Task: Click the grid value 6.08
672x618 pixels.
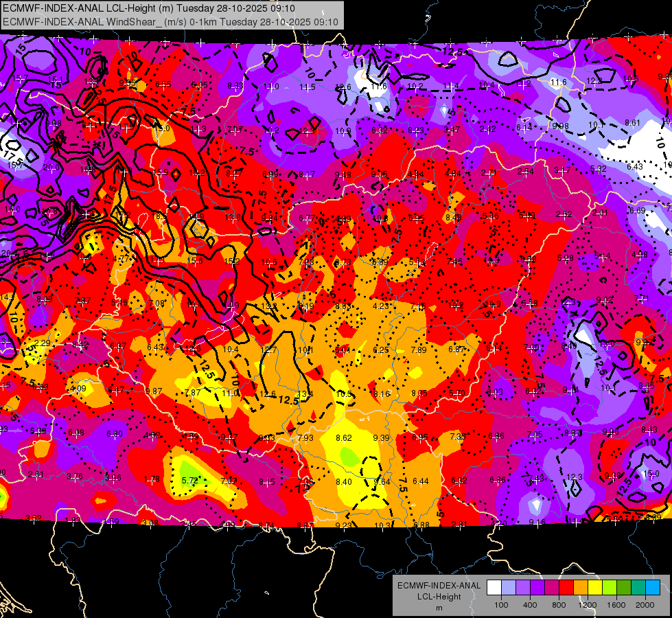Action: click(x=76, y=433)
